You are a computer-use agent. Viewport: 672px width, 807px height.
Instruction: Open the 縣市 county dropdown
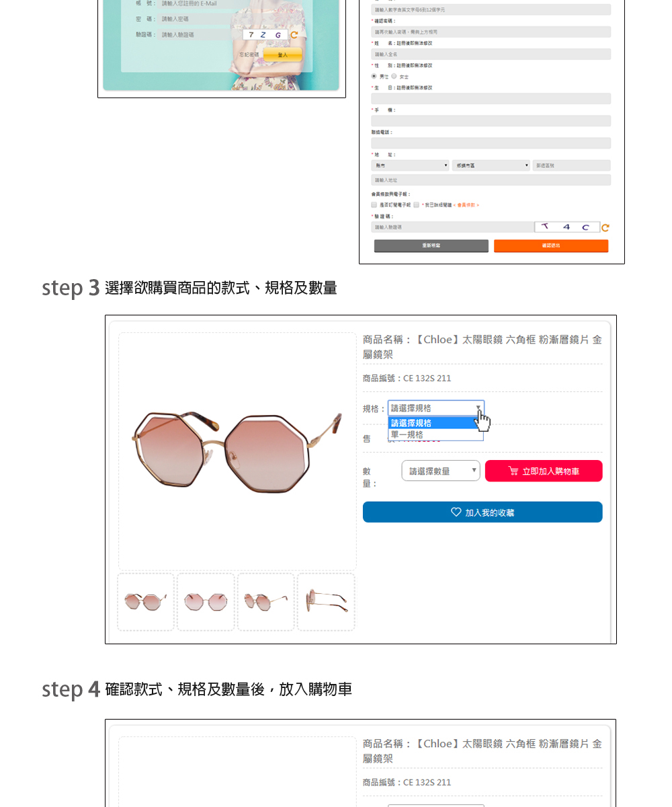click(410, 165)
